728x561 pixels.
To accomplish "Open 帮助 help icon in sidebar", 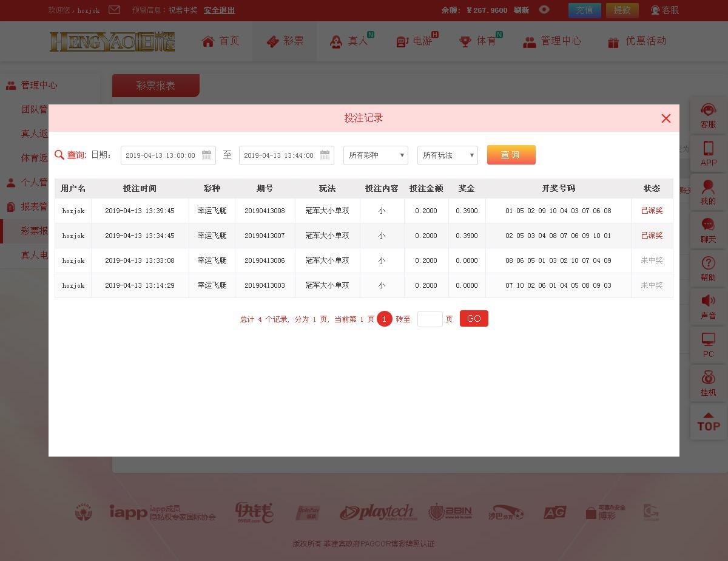I will (x=708, y=268).
